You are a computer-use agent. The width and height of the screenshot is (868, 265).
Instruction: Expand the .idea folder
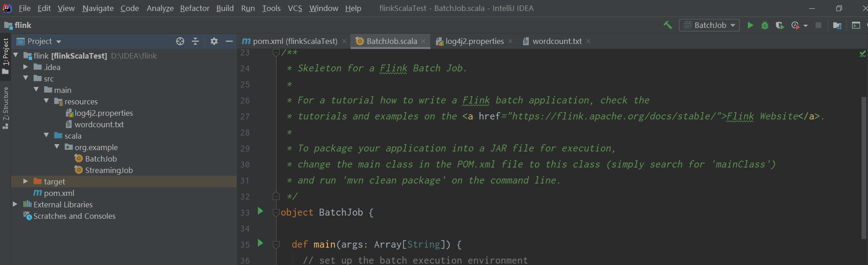click(26, 67)
